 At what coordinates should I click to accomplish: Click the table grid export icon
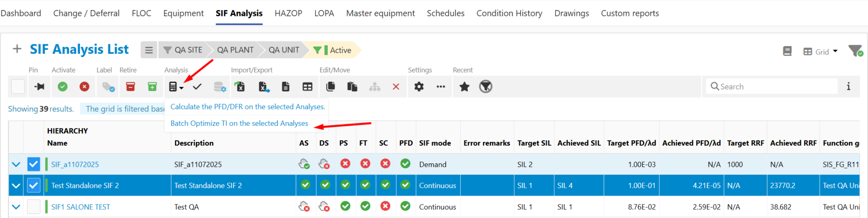point(307,86)
